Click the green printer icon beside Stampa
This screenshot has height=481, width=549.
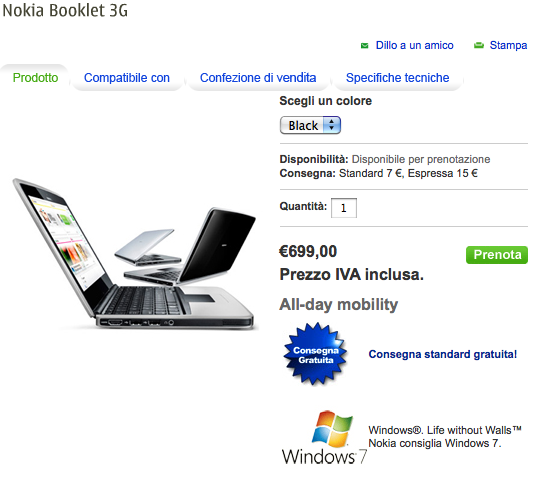(478, 46)
